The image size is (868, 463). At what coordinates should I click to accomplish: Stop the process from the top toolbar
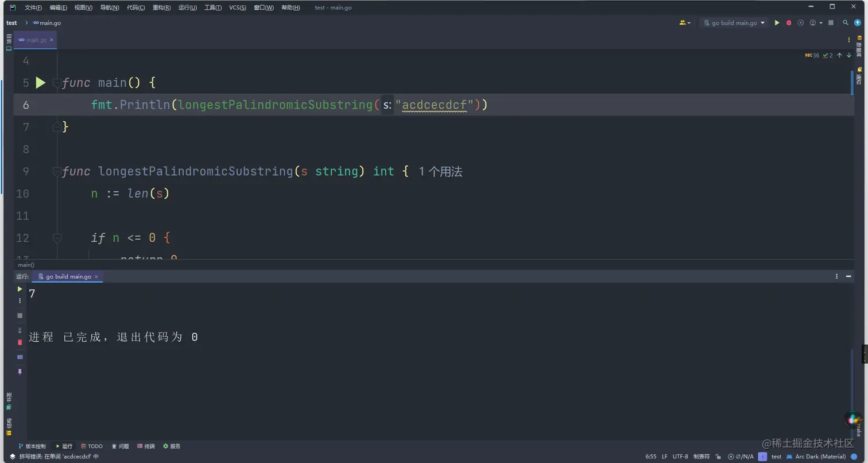tap(831, 23)
